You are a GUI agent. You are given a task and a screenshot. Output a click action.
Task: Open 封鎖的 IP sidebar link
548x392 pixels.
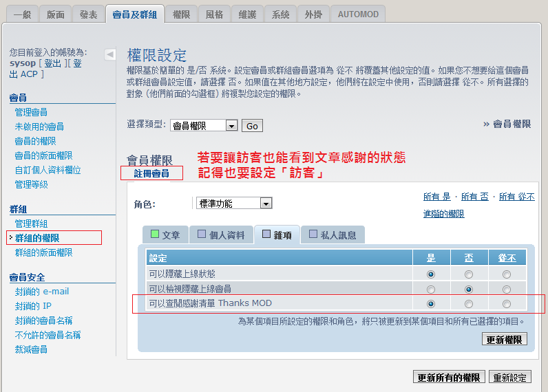click(33, 306)
